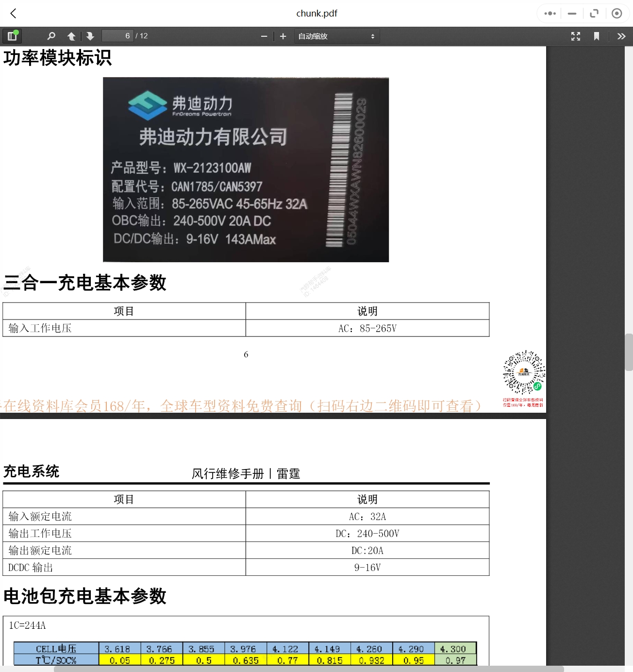633x672 pixels.
Task: Toggle the sidebar thumbnail panel
Action: (12, 35)
